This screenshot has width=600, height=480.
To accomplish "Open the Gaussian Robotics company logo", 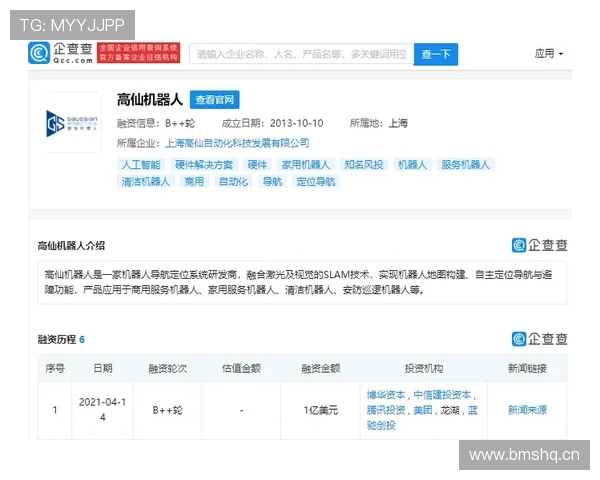I will (72, 123).
